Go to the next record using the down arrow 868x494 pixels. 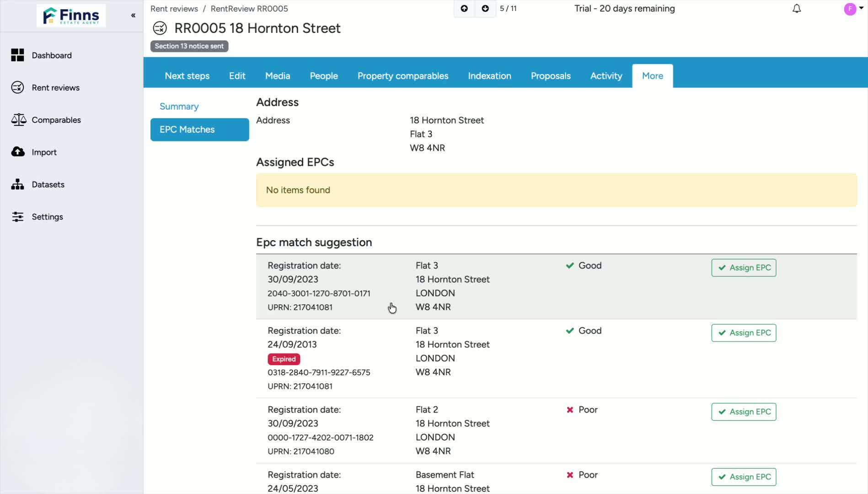tap(485, 9)
